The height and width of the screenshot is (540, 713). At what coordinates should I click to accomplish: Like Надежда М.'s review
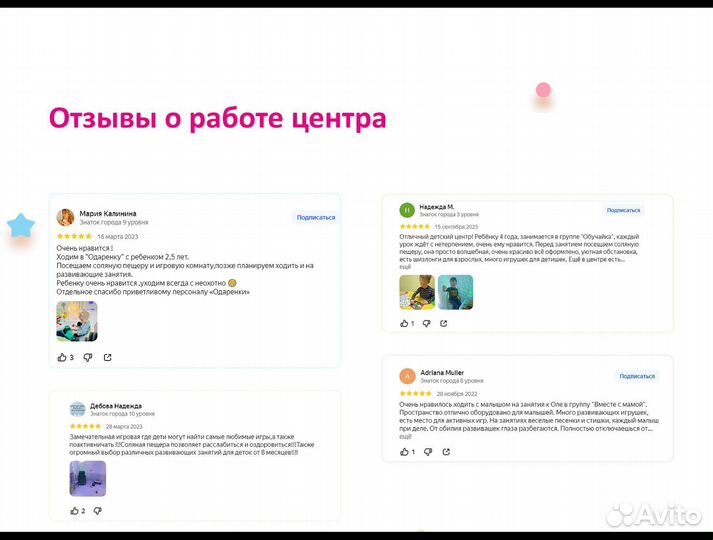[x=404, y=323]
